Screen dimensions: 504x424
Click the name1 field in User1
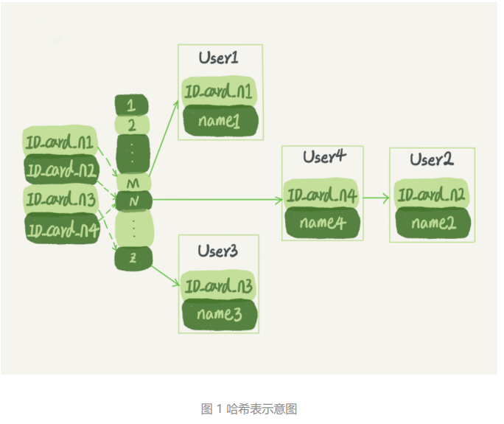(x=220, y=121)
